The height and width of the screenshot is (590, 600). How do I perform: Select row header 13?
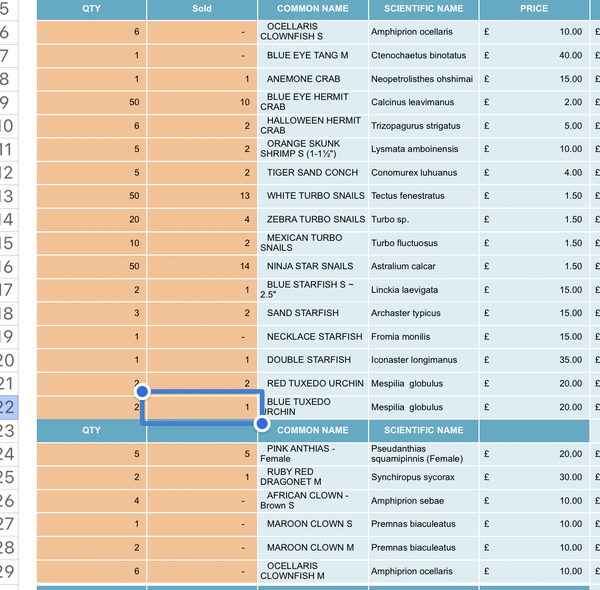8,196
